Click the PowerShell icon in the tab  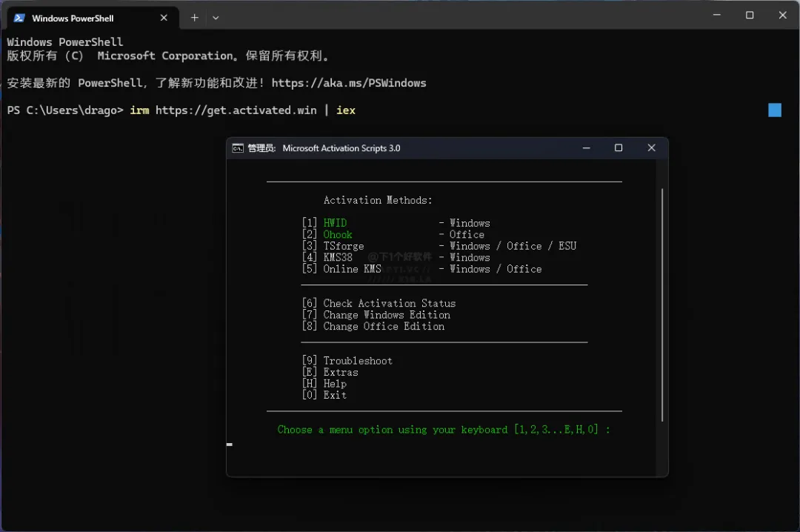point(19,18)
